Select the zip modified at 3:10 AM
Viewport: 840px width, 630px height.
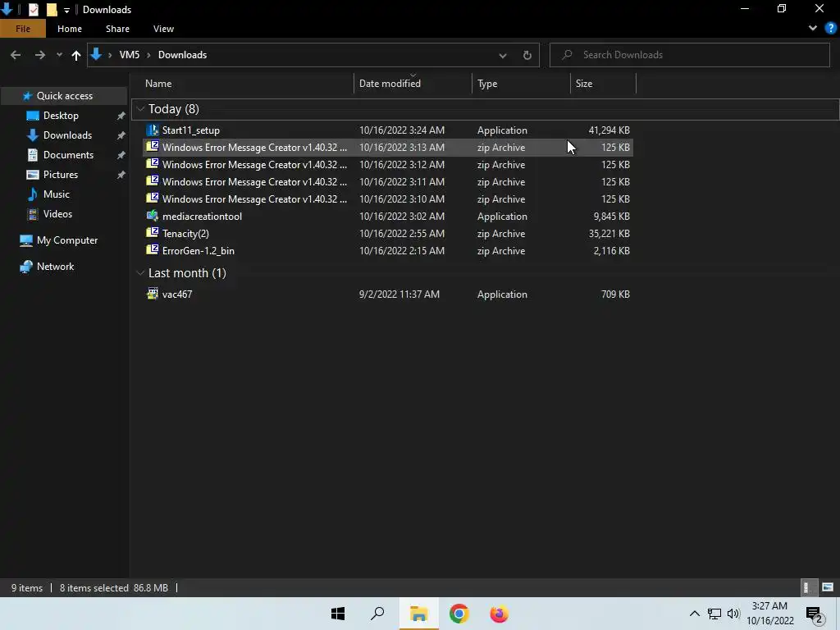pyautogui.click(x=388, y=199)
